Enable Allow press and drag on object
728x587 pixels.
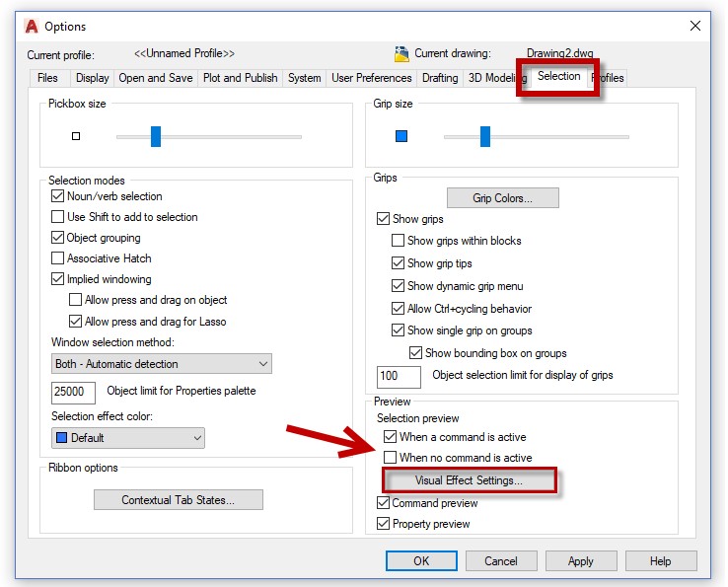(75, 300)
